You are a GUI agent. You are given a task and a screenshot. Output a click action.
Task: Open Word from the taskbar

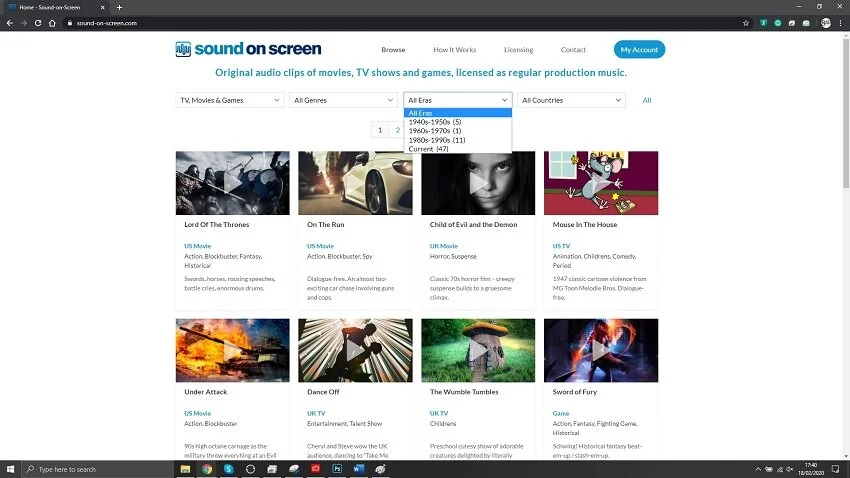coord(359,469)
